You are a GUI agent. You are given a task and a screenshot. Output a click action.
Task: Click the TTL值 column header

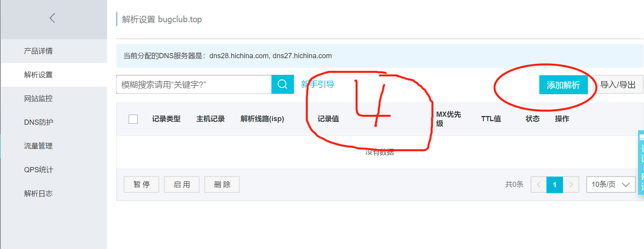[491, 119]
